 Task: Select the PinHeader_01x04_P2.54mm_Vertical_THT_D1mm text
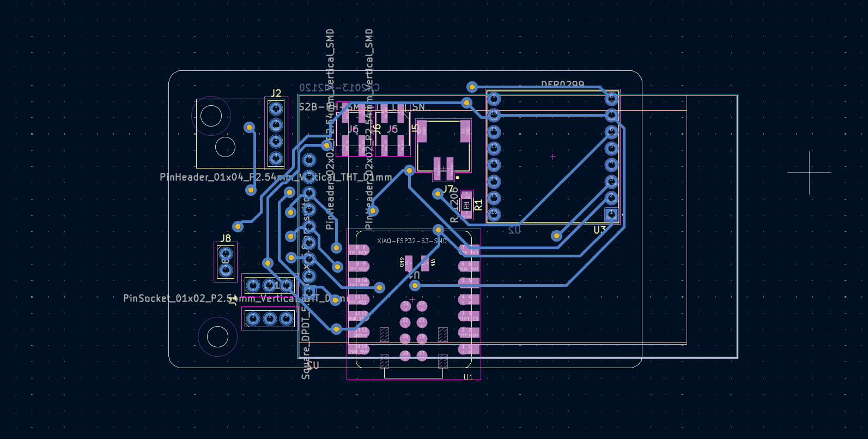coord(276,177)
